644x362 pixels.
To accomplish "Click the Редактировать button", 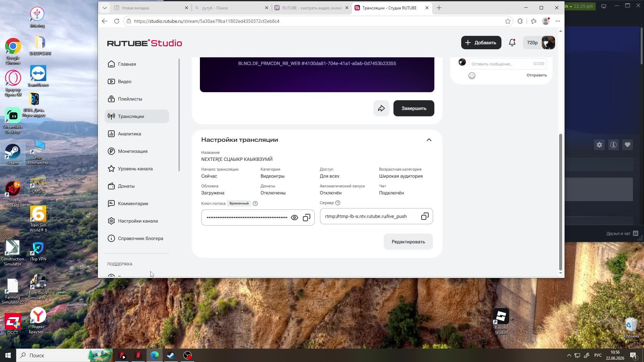I will pyautogui.click(x=408, y=242).
